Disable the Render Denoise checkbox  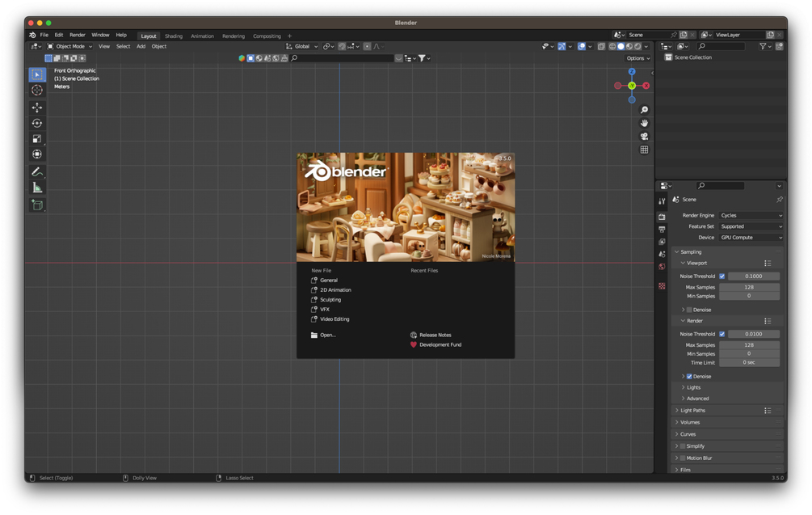[x=689, y=377]
